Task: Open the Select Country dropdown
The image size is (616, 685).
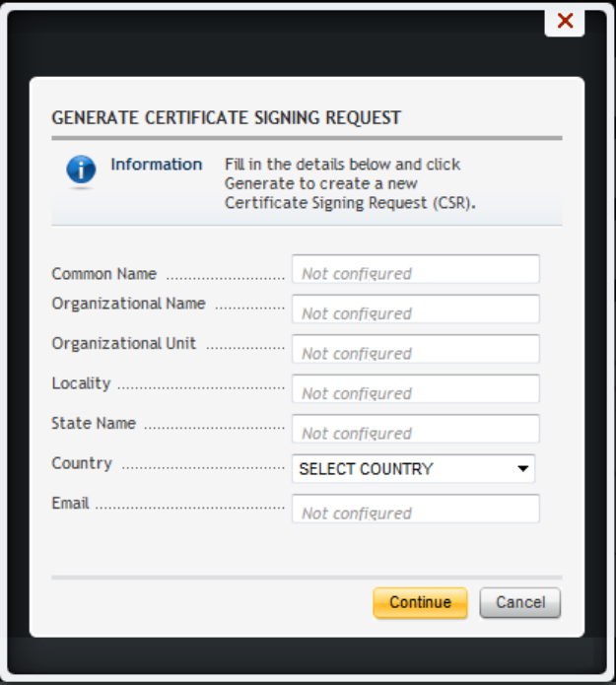Action: coord(413,469)
